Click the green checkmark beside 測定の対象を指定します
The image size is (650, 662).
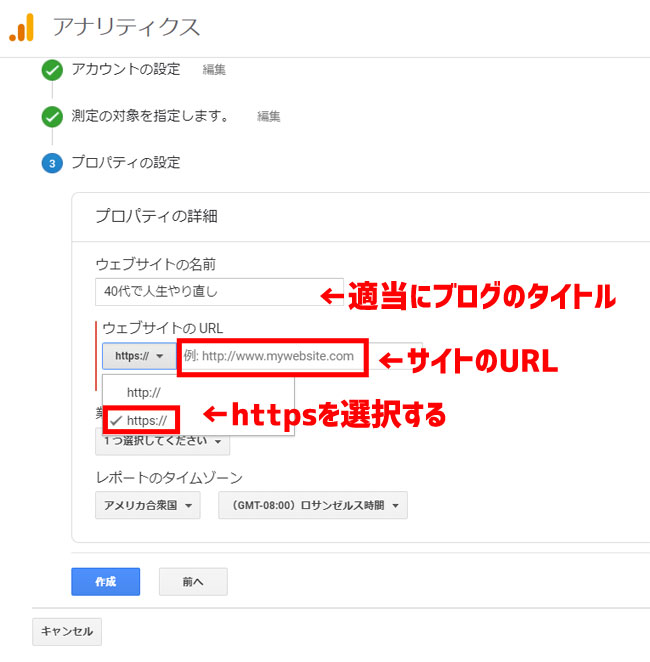click(52, 117)
